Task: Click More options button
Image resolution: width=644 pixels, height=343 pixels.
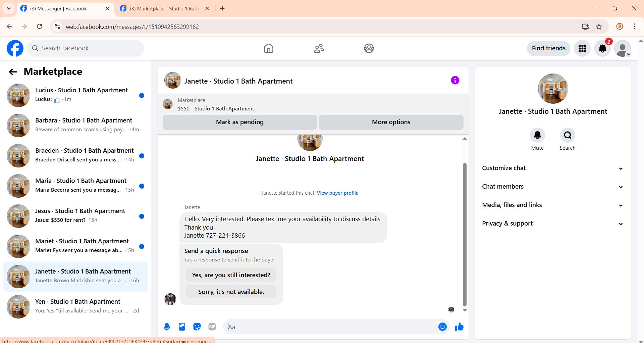Action: (x=391, y=122)
